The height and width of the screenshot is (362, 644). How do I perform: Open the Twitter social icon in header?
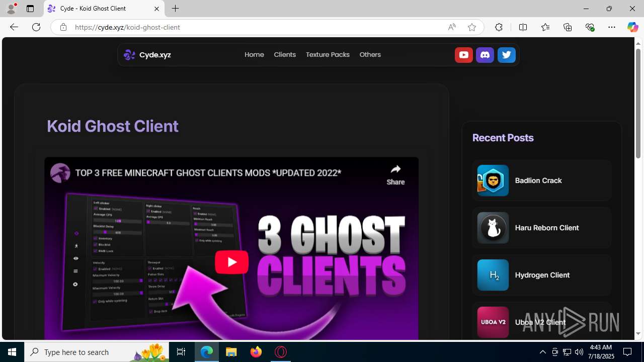tap(506, 55)
